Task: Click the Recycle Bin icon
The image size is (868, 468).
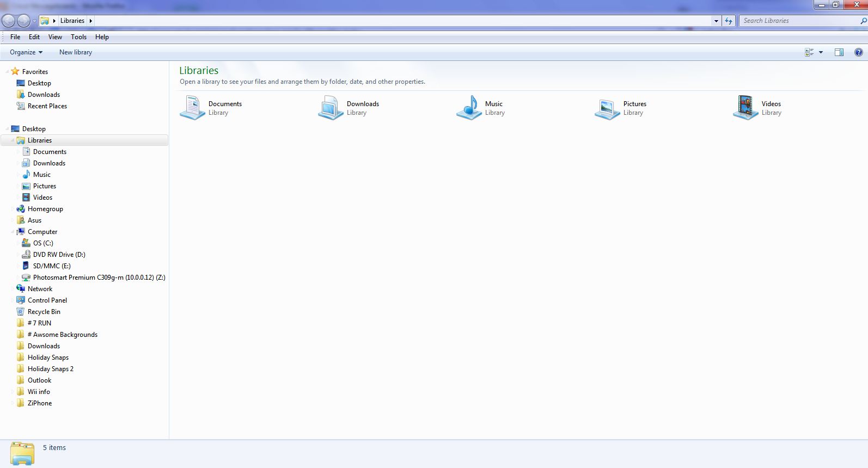Action: click(21, 312)
